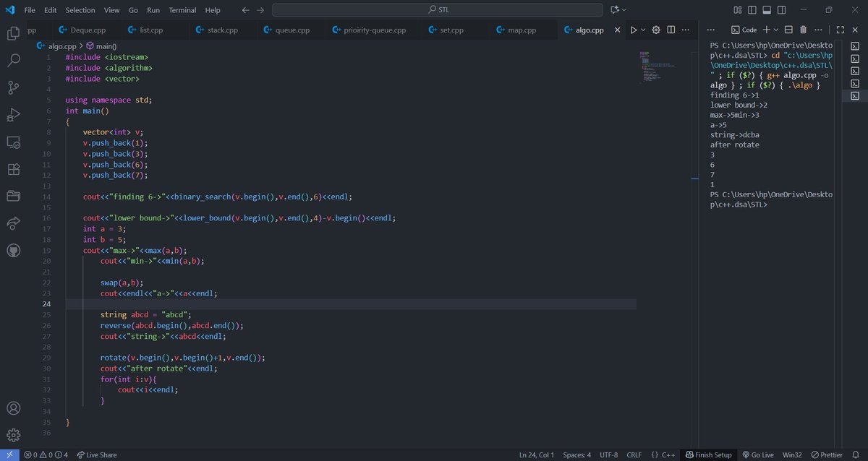Viewport: 868px width, 461px height.
Task: Open terminal panel views ellipsis on left
Action: [x=711, y=30]
